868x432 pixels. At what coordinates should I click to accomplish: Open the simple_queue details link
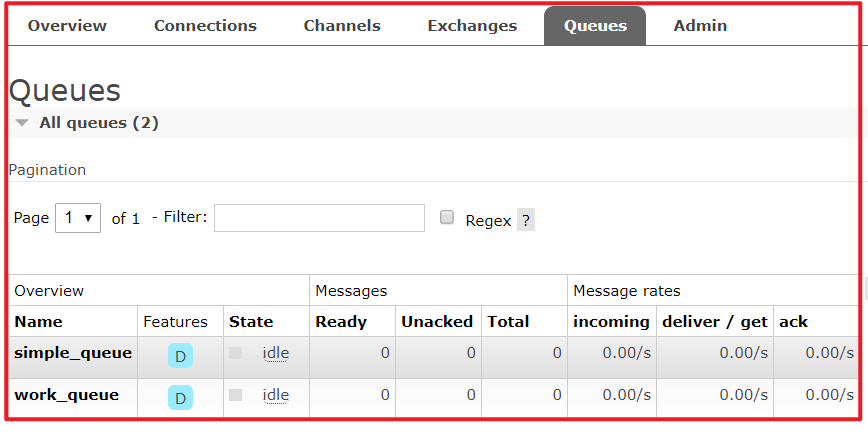coord(73,353)
